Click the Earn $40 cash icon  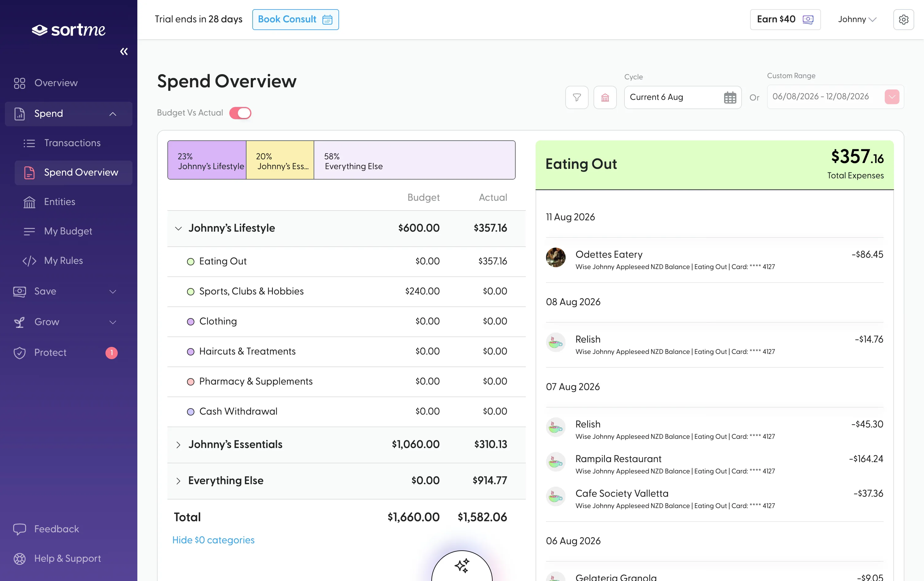point(808,19)
